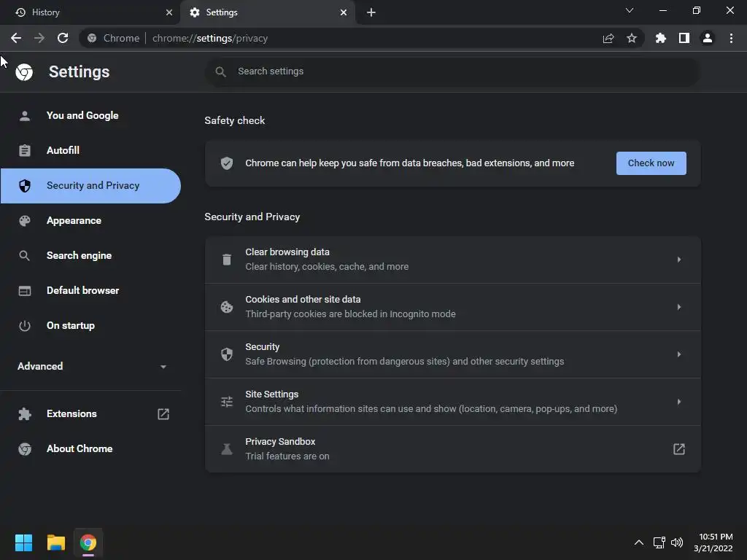Click the shield icon in the Security row
Viewport: 747px width, 560px height.
point(227,354)
